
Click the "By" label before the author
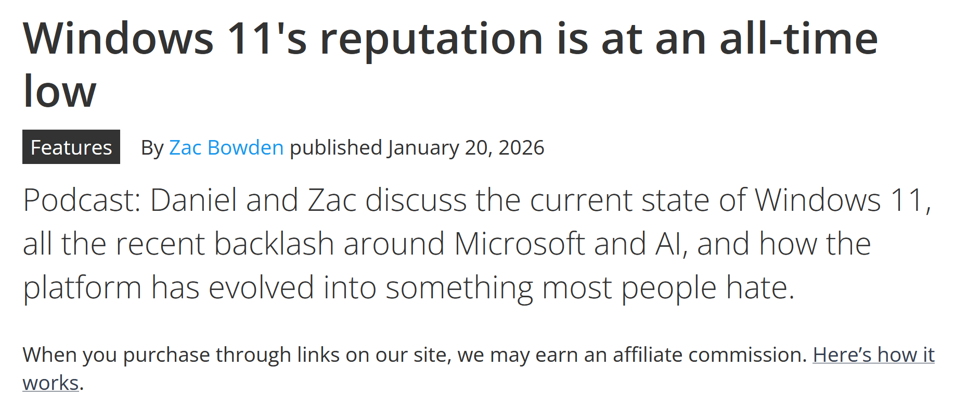click(x=152, y=148)
